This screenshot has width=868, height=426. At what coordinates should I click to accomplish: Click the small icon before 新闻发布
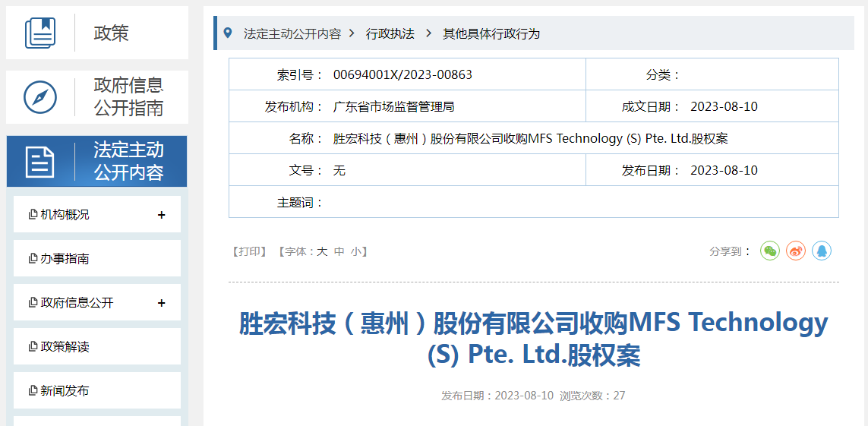[33, 391]
